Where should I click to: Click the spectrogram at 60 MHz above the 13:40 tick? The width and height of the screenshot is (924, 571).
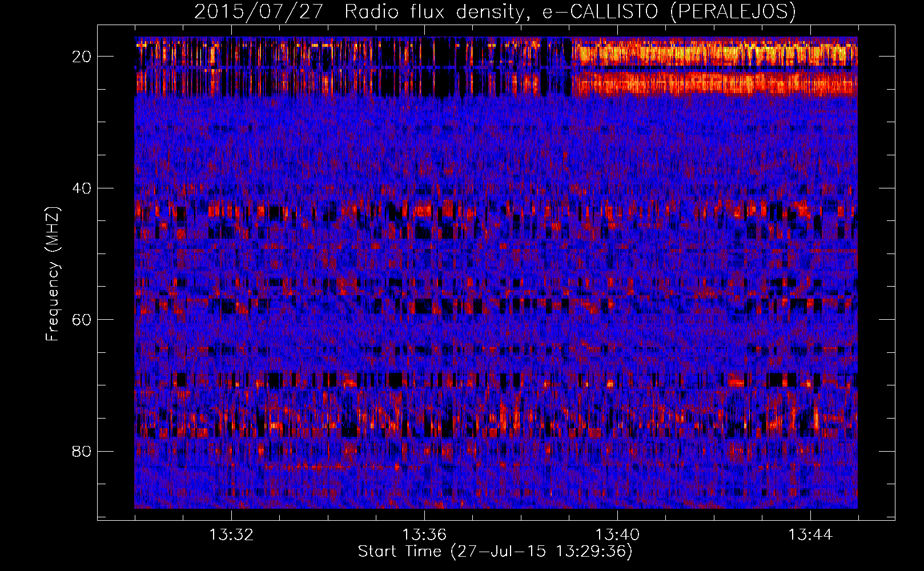point(617,319)
